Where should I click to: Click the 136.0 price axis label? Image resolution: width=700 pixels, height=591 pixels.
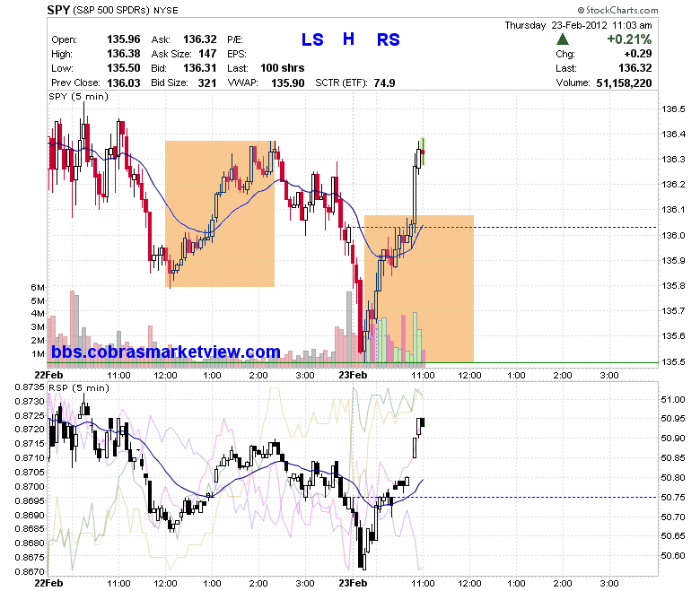coord(673,236)
